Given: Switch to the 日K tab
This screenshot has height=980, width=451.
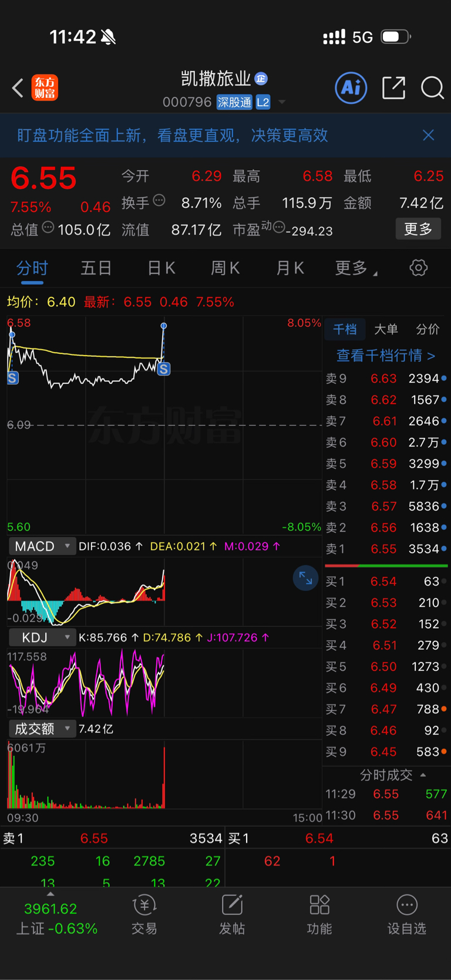Looking at the screenshot, I should 161,268.
